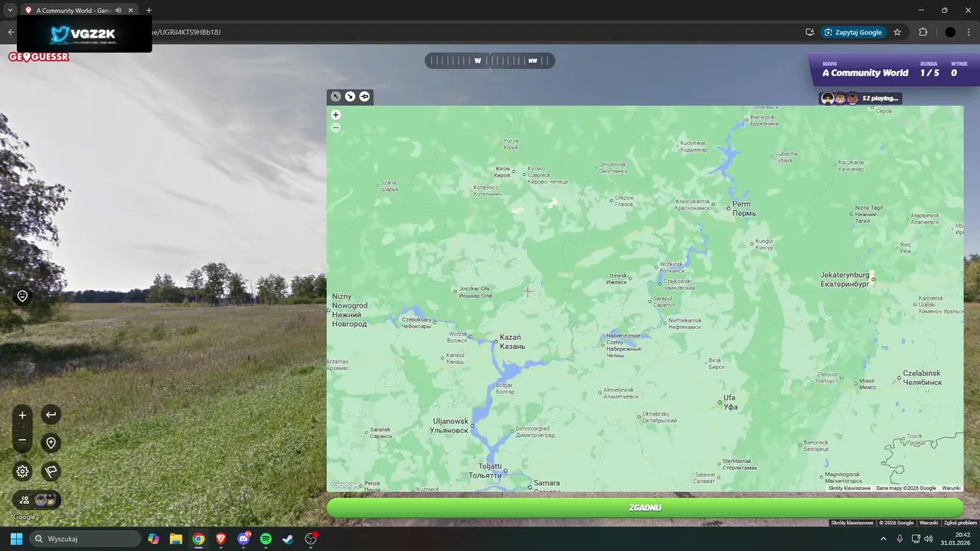Screen dimensions: 980x551
Task: Open the Chrome profile avatar
Action: (x=950, y=32)
